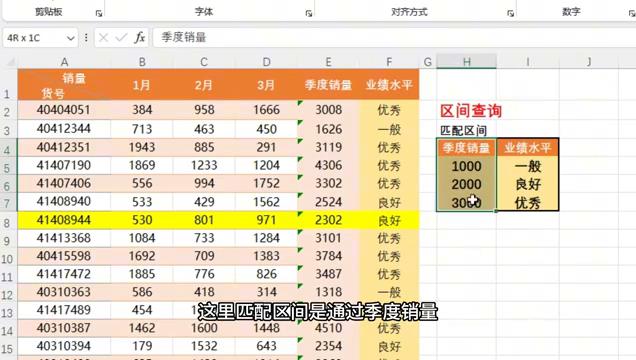The image size is (636, 360).
Task: Click the Insert Function fx icon
Action: (140, 38)
